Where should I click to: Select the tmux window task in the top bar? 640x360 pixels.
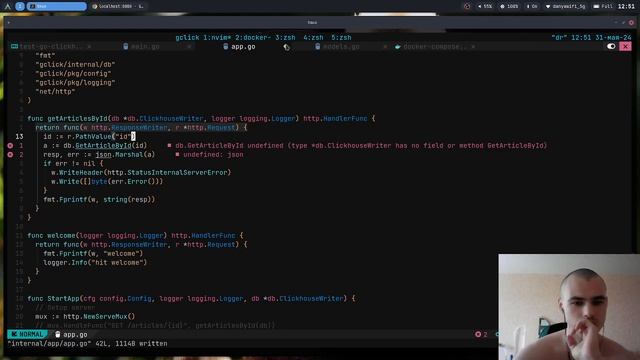pyautogui.click(x=57, y=6)
